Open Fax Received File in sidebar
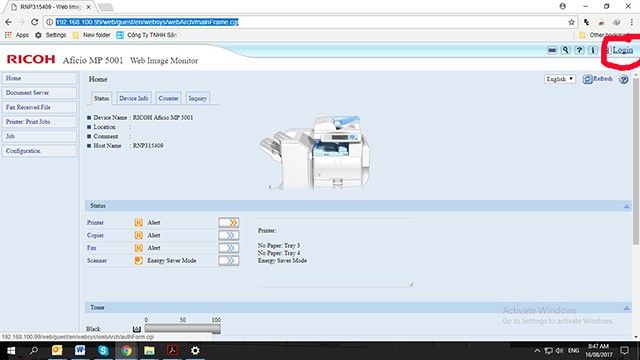 pyautogui.click(x=39, y=107)
